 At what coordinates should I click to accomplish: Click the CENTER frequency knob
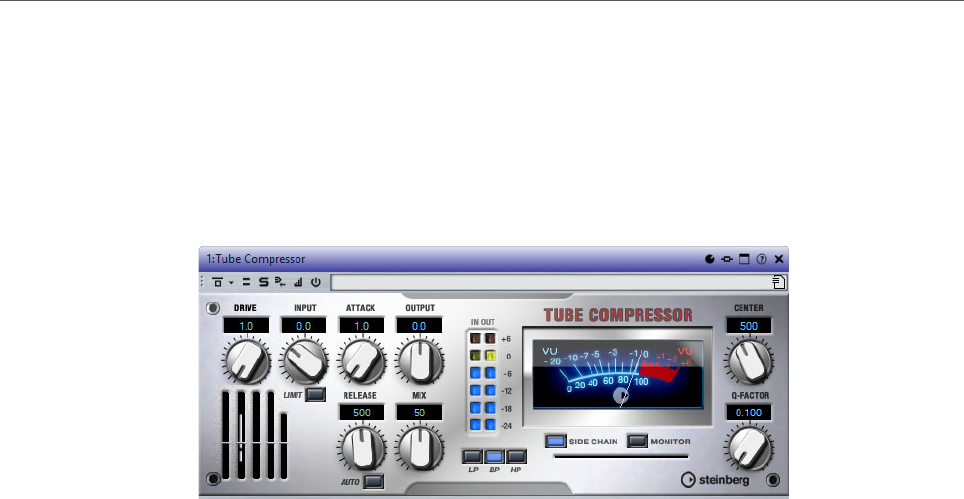pos(749,361)
